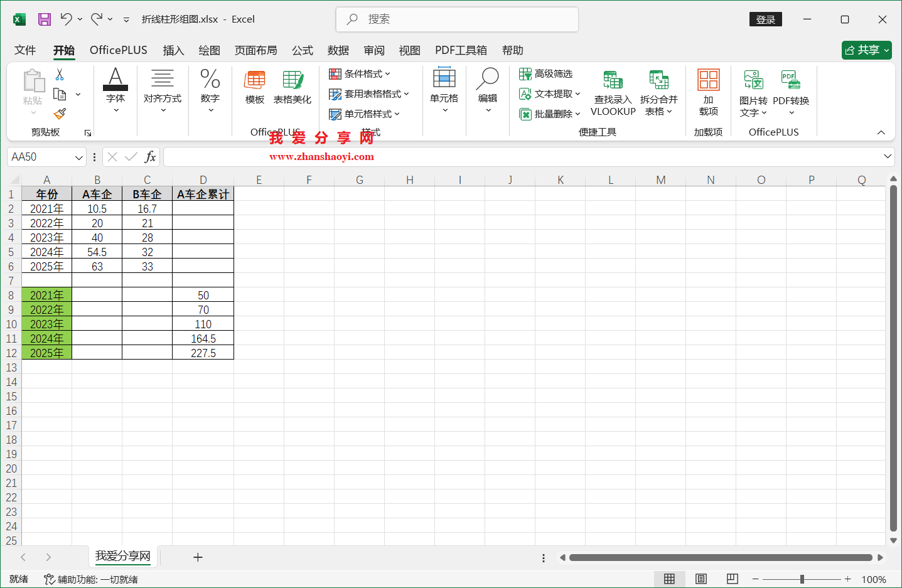Select cell containing 54.5
This screenshot has width=902, height=588.
[97, 252]
